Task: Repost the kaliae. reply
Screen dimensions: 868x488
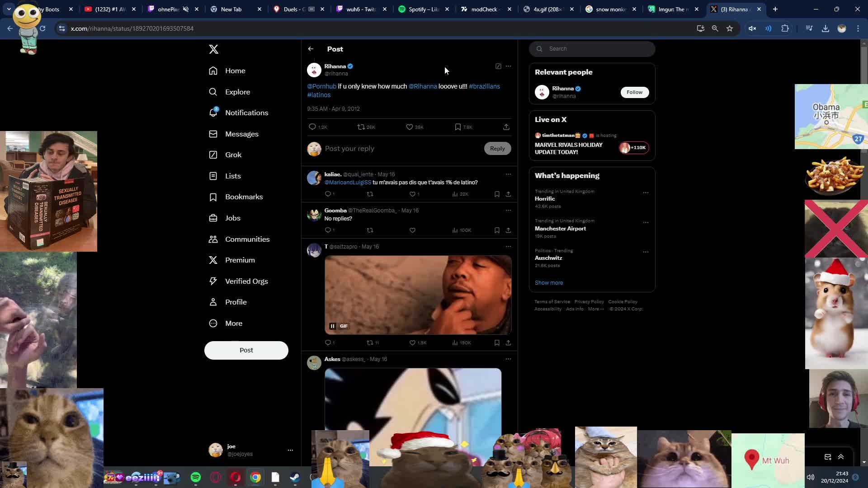Action: pyautogui.click(x=370, y=194)
